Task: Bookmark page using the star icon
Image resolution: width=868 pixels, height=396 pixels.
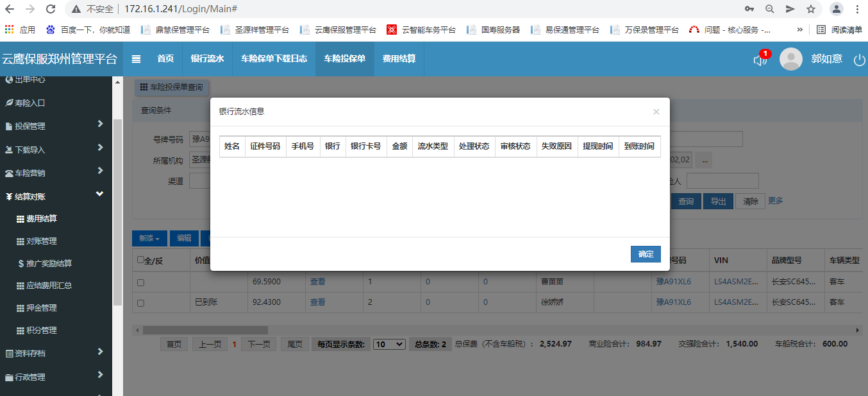Action: (810, 9)
